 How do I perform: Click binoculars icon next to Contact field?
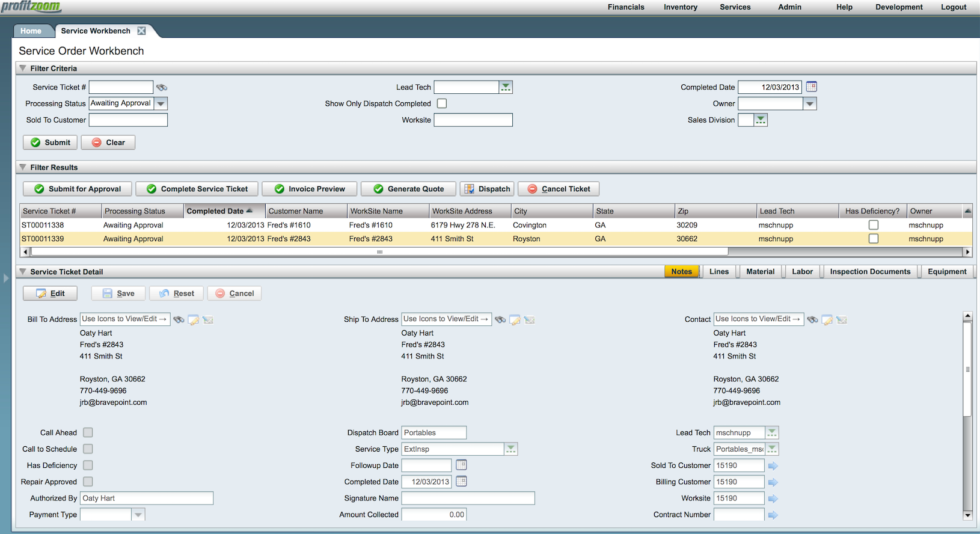tap(812, 319)
